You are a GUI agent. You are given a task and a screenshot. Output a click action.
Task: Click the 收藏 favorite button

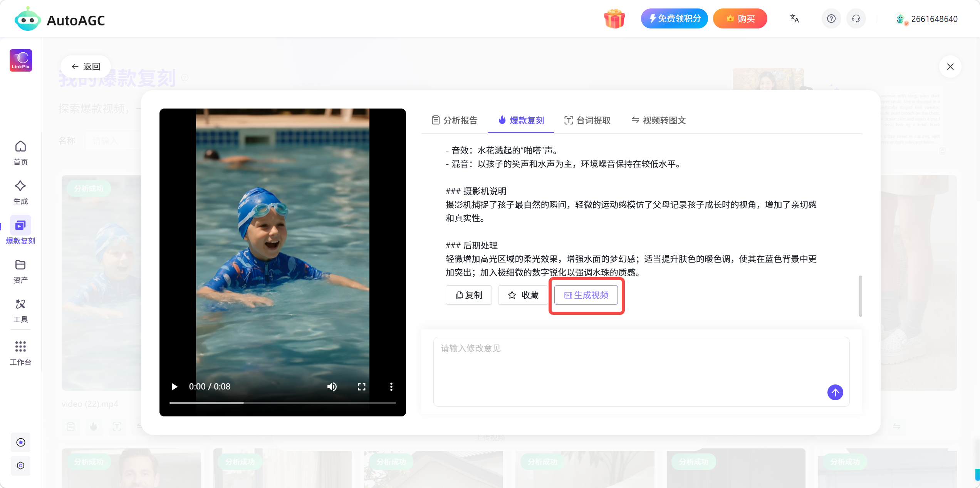point(523,295)
